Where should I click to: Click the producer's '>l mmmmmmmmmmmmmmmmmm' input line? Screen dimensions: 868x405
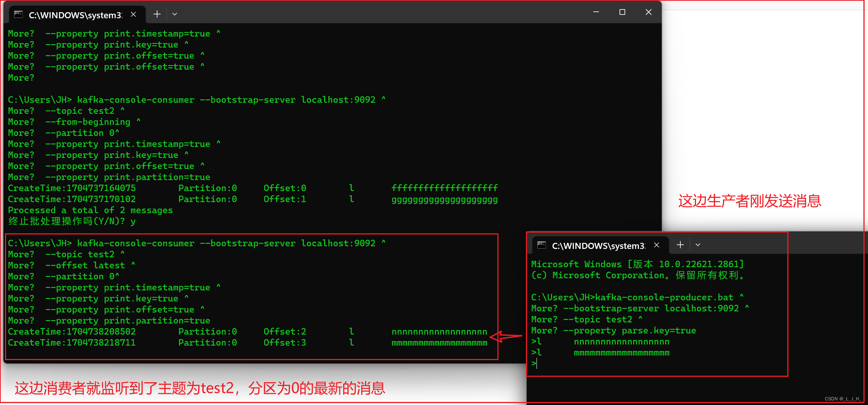point(600,352)
